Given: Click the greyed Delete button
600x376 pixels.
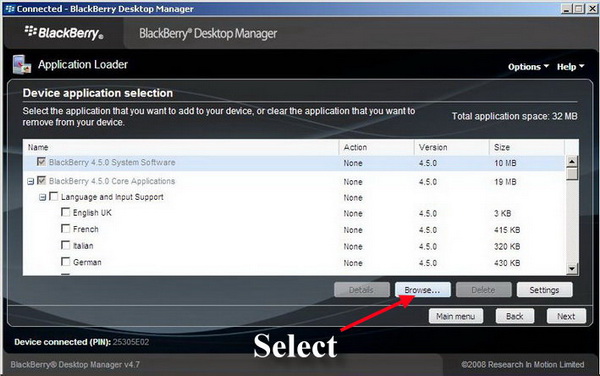Looking at the screenshot, I should [483, 290].
